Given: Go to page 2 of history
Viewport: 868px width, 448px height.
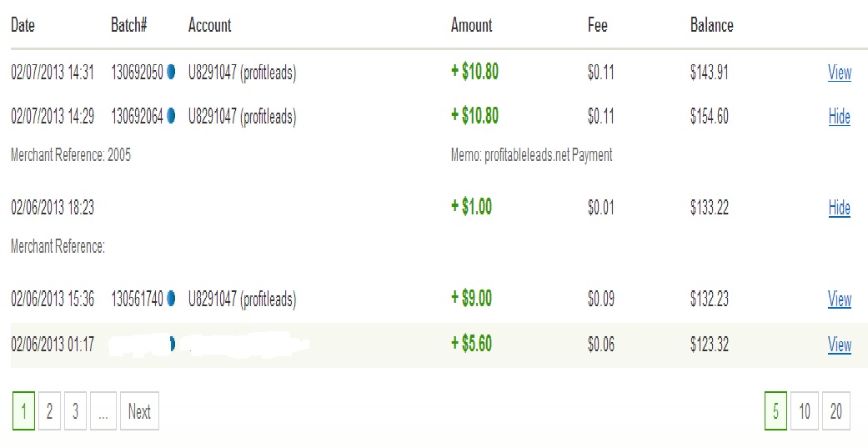Looking at the screenshot, I should [49, 411].
